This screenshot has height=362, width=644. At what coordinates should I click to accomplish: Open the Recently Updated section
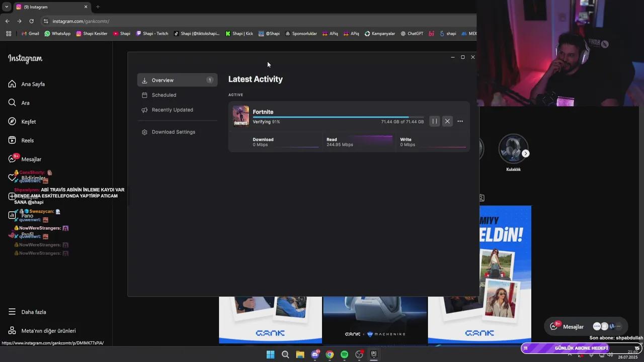(x=173, y=110)
